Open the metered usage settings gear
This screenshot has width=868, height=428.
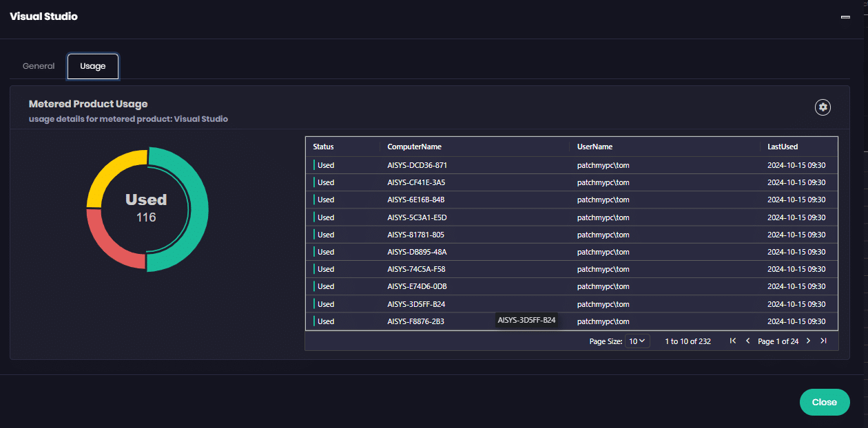(823, 107)
